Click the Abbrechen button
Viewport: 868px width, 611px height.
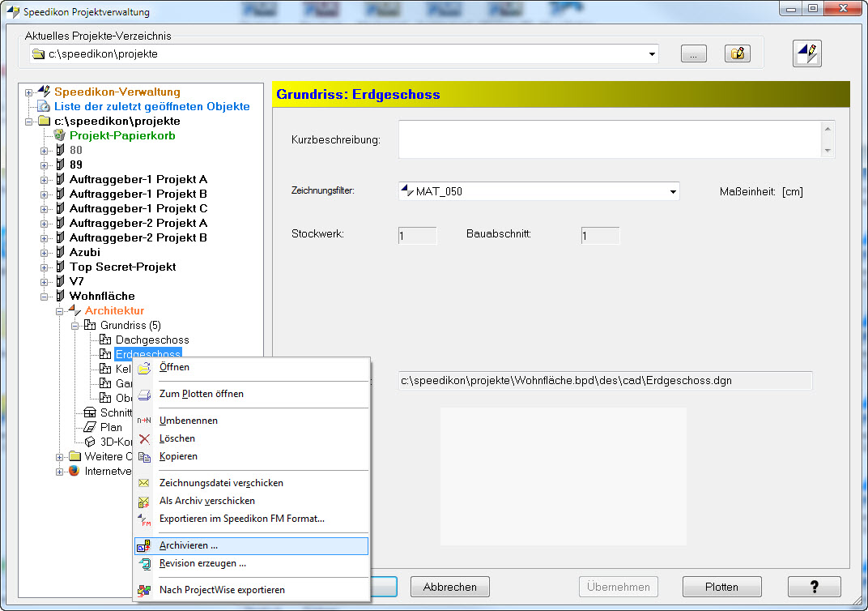(x=450, y=587)
